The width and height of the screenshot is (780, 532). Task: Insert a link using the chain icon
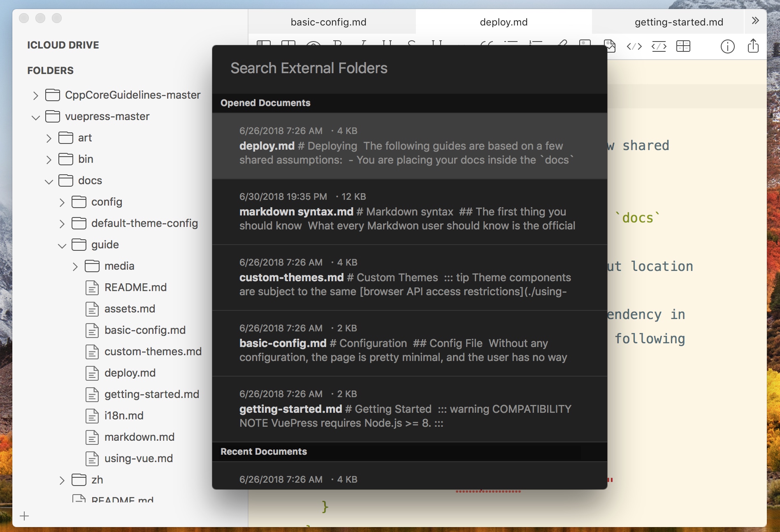pos(563,45)
